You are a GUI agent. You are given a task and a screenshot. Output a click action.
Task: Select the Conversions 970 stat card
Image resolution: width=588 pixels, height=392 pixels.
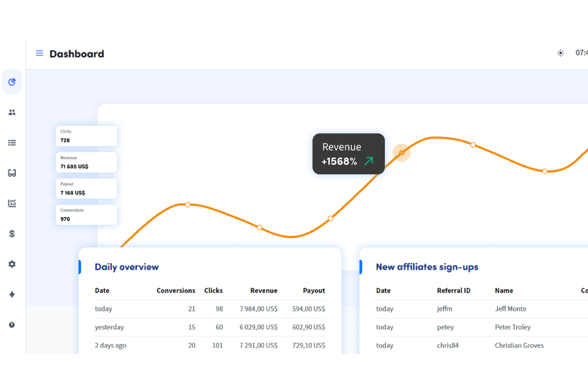pos(86,214)
